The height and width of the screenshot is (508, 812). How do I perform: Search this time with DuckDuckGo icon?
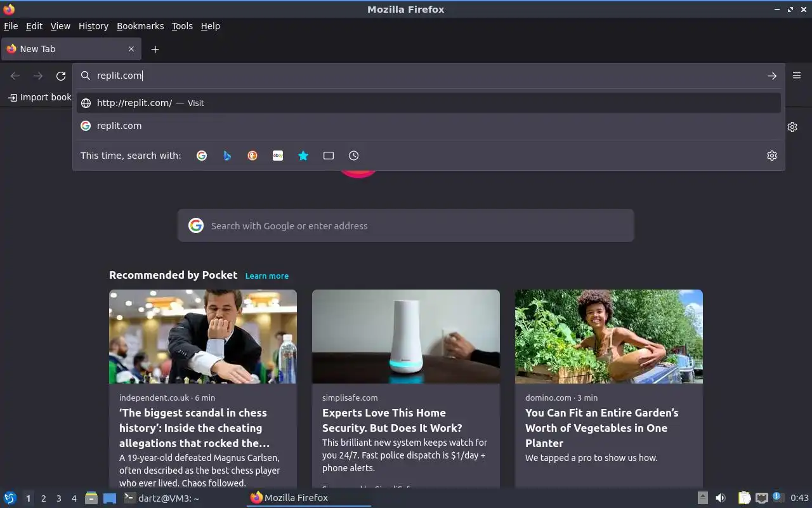tap(252, 156)
